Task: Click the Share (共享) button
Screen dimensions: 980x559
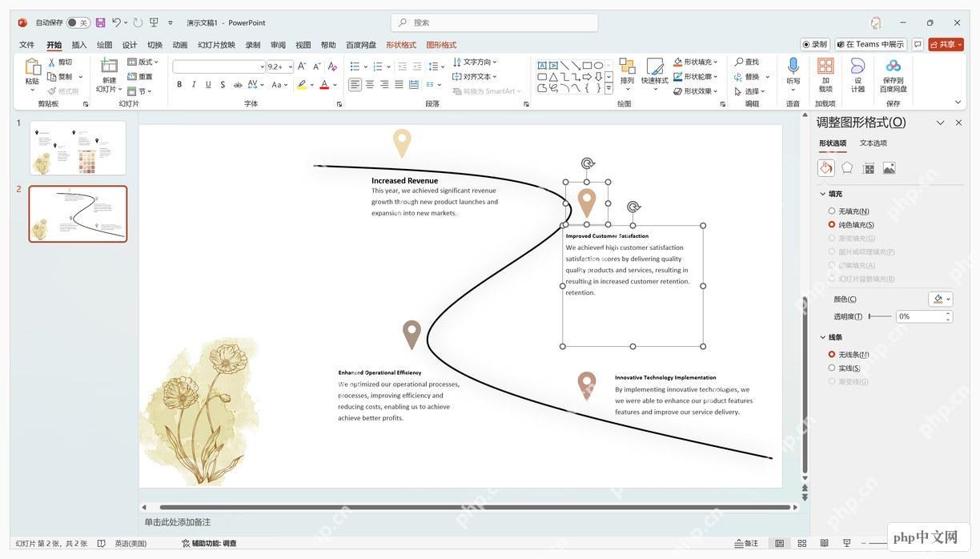Action: point(946,45)
